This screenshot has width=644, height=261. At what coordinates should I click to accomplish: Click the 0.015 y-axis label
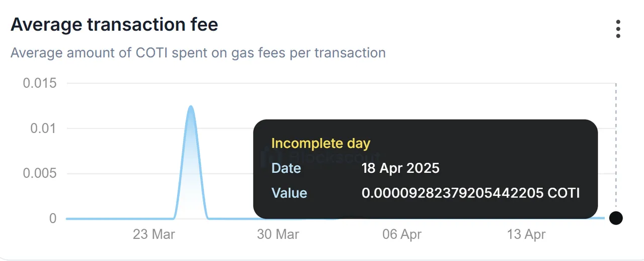click(x=40, y=83)
